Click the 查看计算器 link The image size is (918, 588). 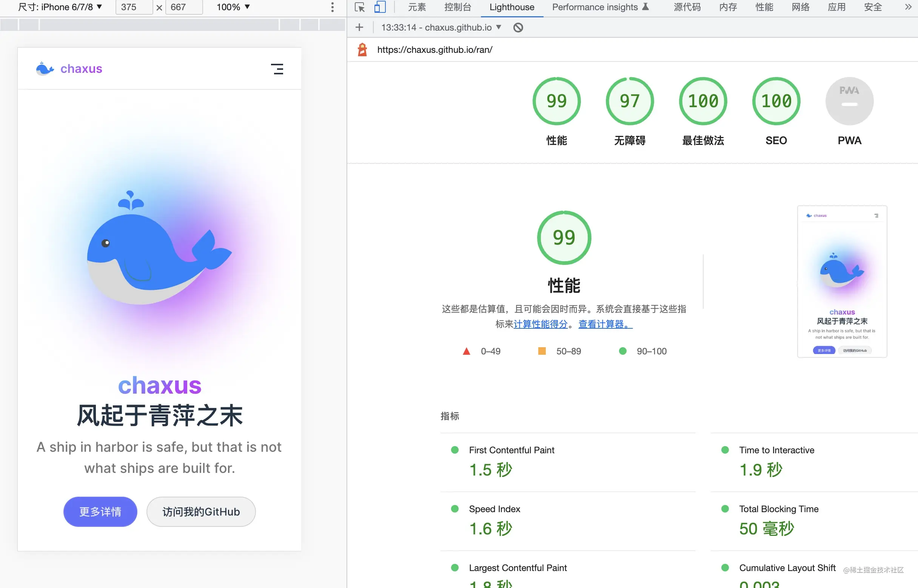[605, 324]
